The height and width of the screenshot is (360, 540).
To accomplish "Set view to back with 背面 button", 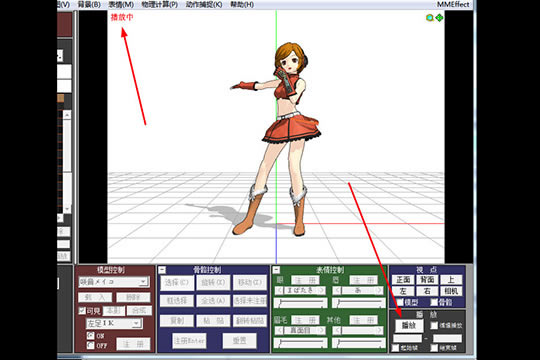I will tap(427, 279).
